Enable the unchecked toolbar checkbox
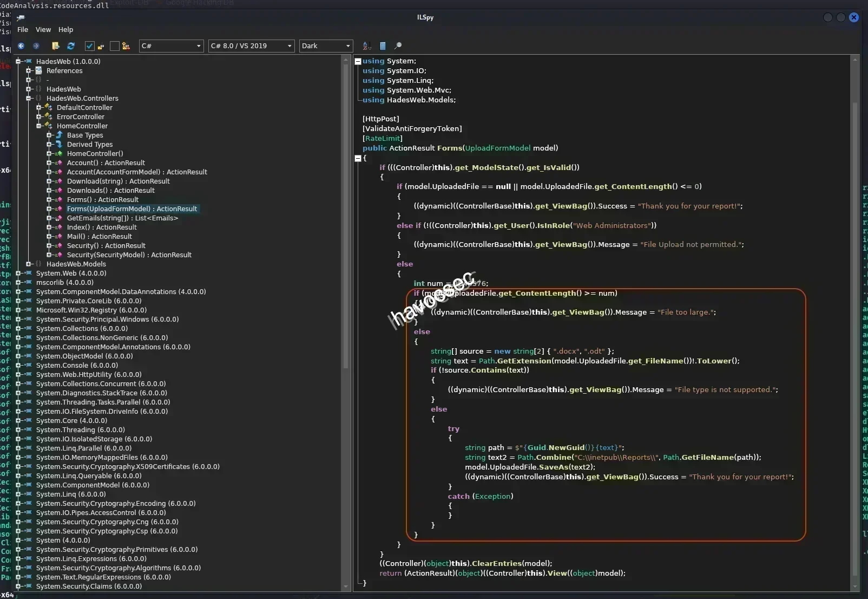This screenshot has height=599, width=868. pyautogui.click(x=114, y=46)
